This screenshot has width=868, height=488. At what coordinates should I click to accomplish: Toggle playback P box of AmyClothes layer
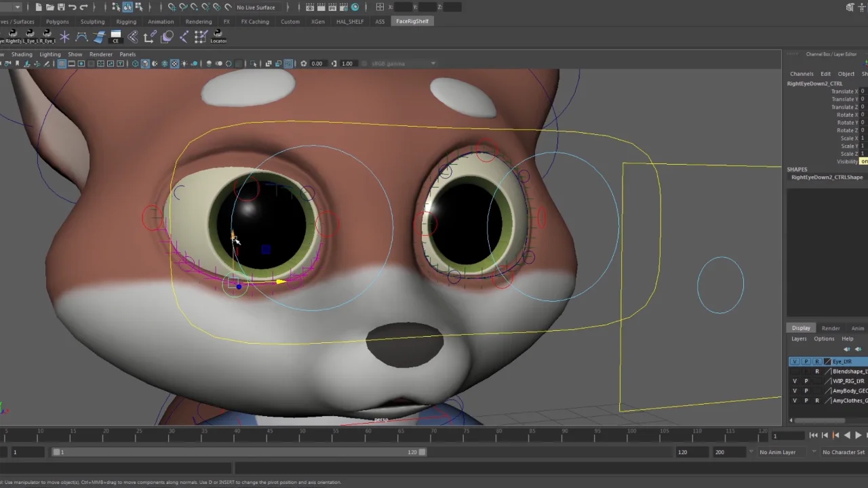806,401
